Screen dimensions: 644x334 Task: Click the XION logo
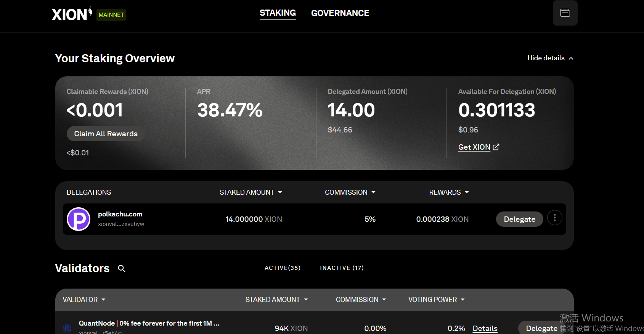(72, 14)
